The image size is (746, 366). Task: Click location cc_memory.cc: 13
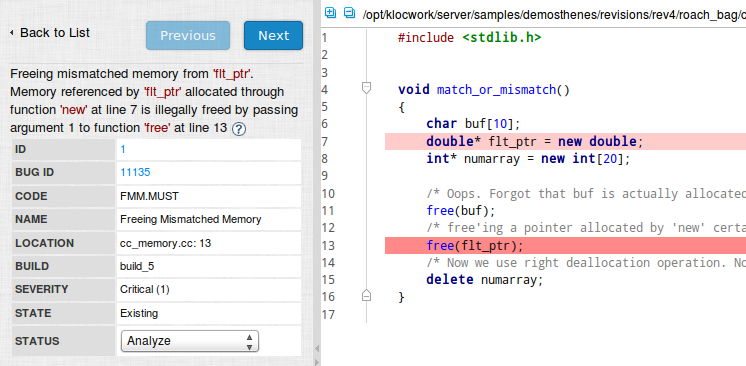click(x=166, y=243)
